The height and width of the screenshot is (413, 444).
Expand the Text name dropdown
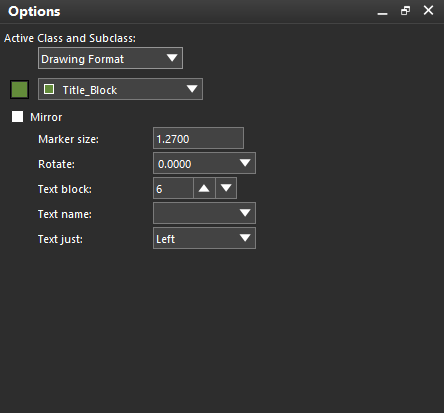coord(204,213)
